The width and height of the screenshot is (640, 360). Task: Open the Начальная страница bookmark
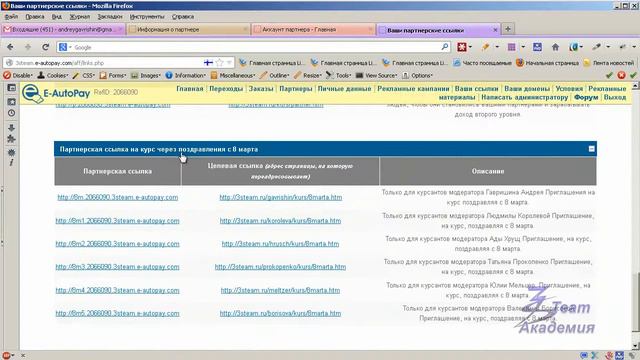coord(547,63)
